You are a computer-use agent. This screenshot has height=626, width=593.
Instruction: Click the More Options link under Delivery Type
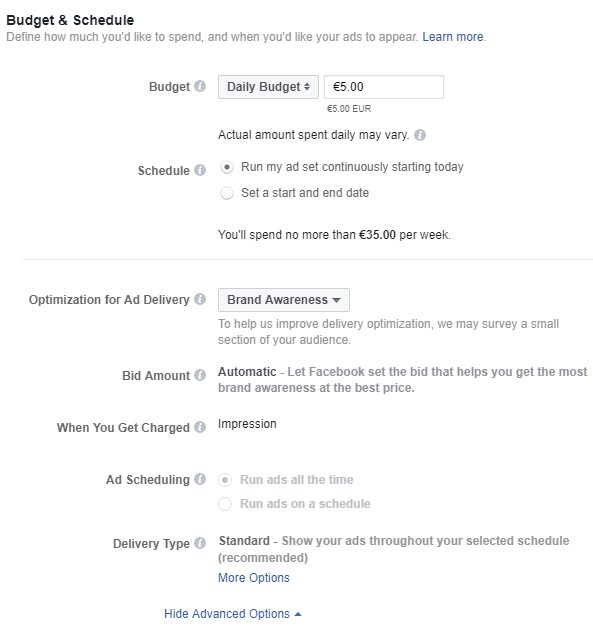[x=254, y=578]
